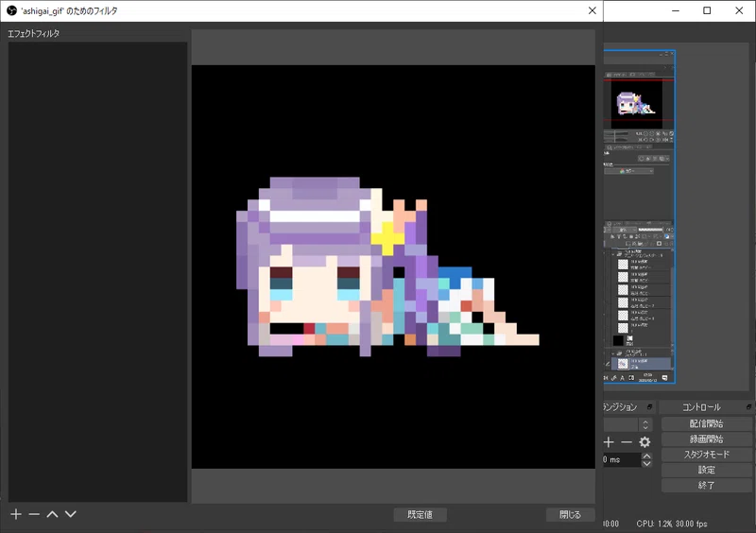Increase transition duration with up arrow

coord(647,456)
